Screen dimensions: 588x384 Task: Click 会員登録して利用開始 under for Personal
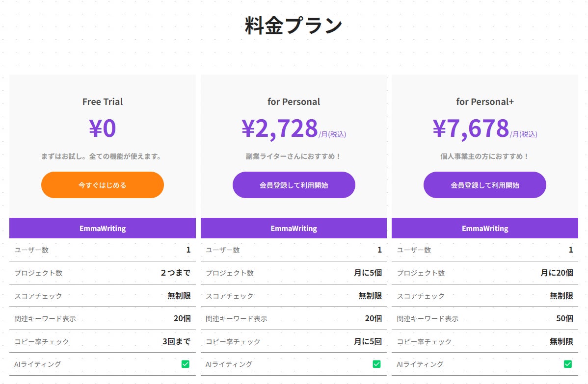click(x=294, y=185)
